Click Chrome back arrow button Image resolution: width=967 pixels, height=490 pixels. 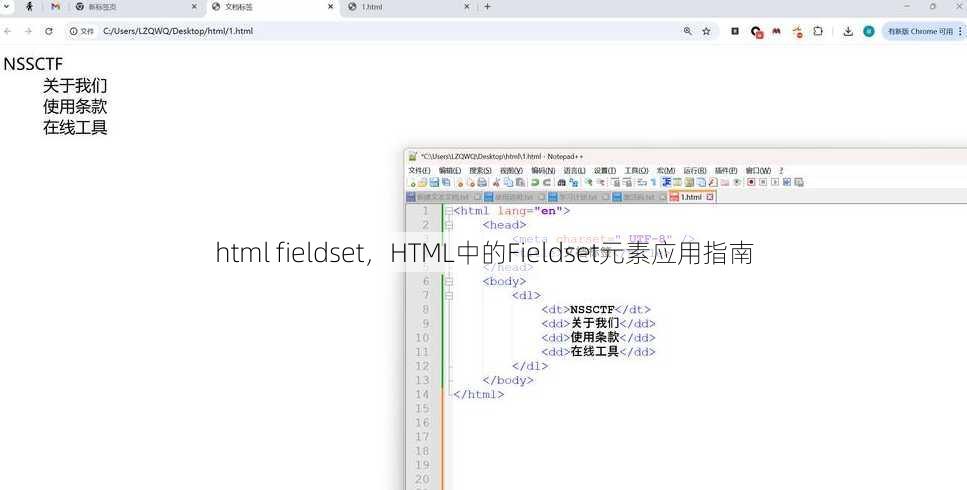(x=7, y=31)
